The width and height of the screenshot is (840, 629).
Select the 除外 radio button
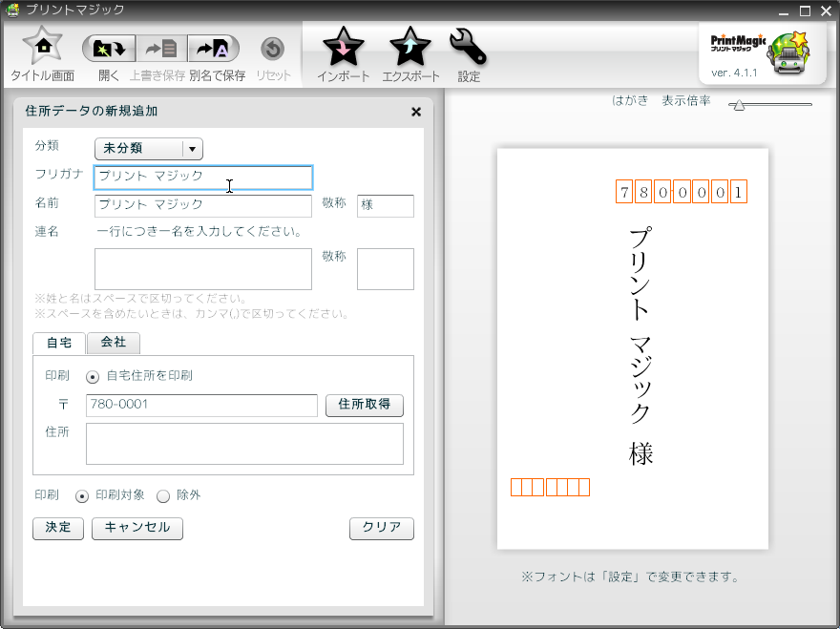coord(163,496)
